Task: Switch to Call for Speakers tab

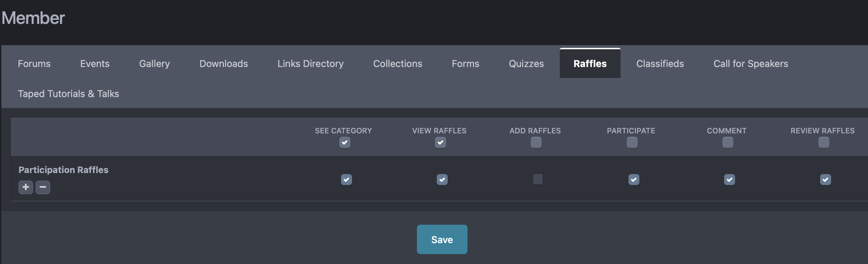Action: coord(750,64)
